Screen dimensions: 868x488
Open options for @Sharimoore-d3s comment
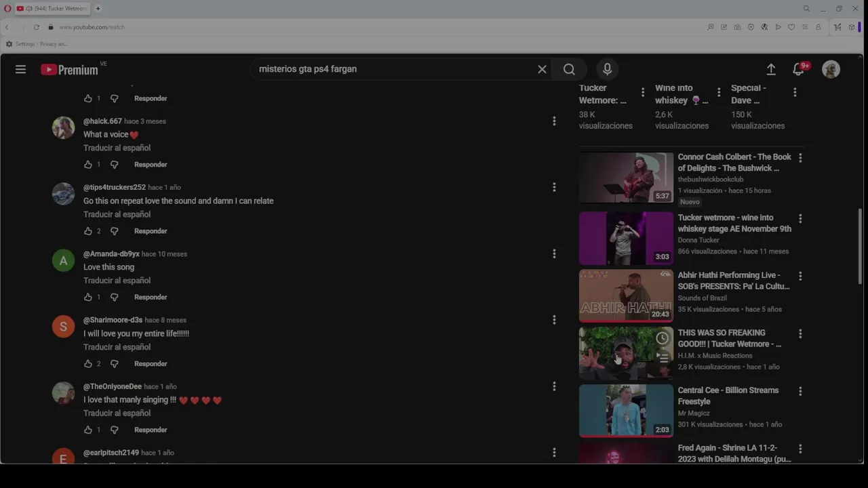pyautogui.click(x=554, y=320)
